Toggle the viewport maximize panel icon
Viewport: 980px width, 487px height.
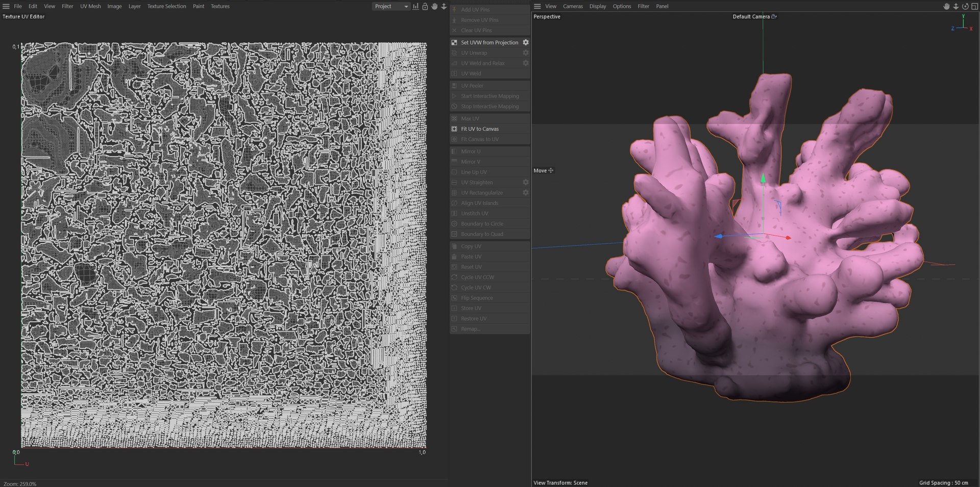click(x=974, y=6)
